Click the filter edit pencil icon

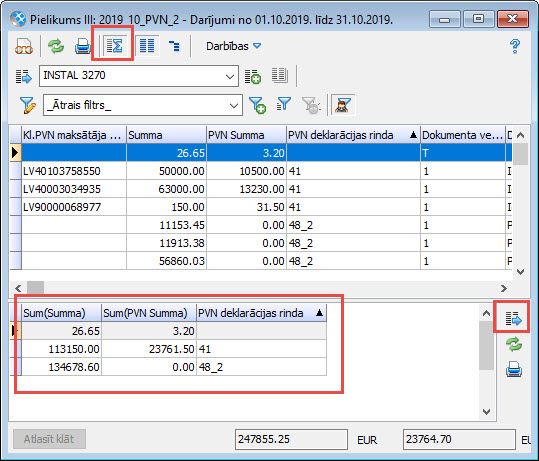click(28, 105)
